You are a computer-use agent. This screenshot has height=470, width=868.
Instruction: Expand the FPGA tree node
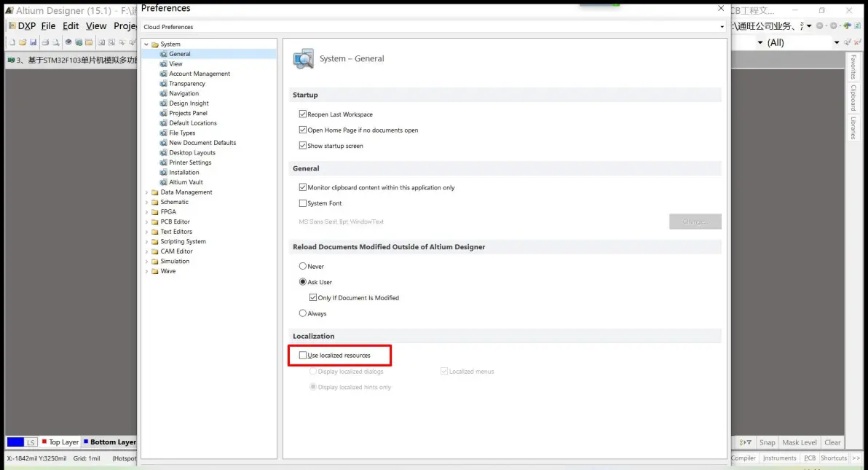point(146,212)
